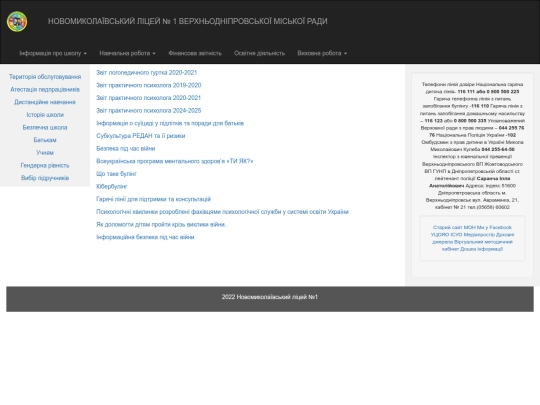Click phone number 0 800 500 335 text
540x405 pixels.
pos(470,121)
